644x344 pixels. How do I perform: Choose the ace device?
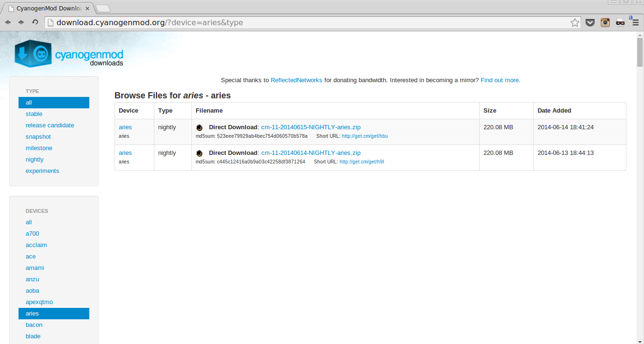pos(31,257)
